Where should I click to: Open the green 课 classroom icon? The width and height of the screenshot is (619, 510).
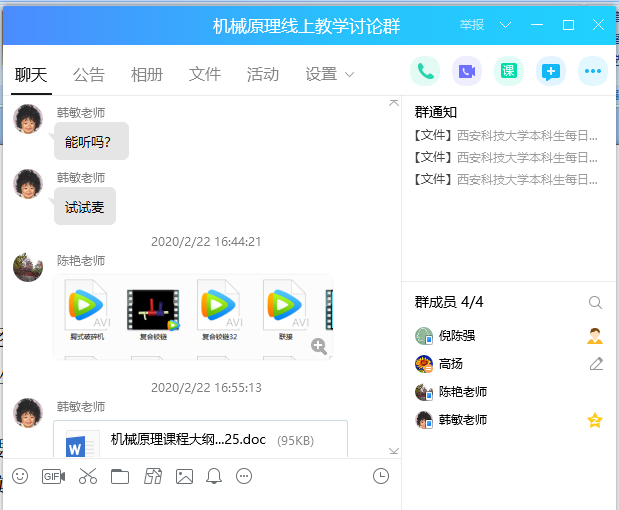click(x=508, y=71)
